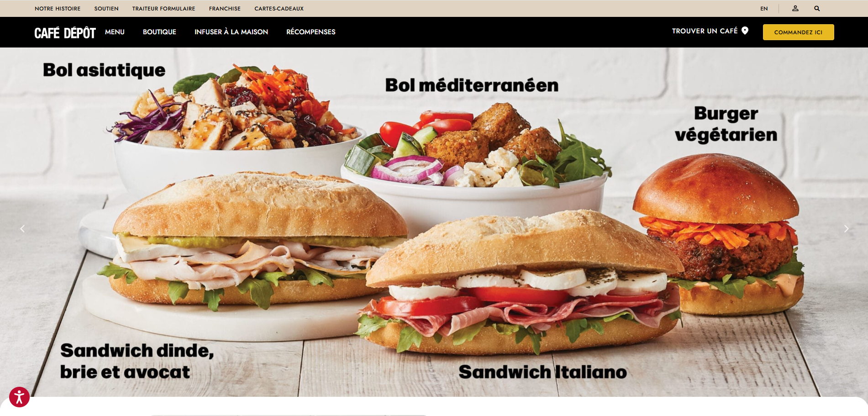Click the TROUVER UN CAFÉ link
Viewport: 868px width, 416px height.
pos(705,31)
